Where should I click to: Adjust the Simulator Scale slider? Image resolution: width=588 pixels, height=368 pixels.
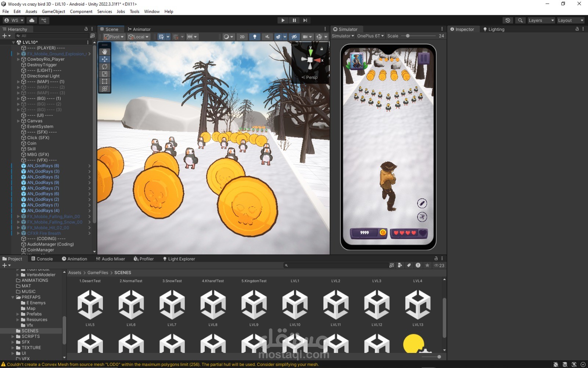click(x=408, y=36)
